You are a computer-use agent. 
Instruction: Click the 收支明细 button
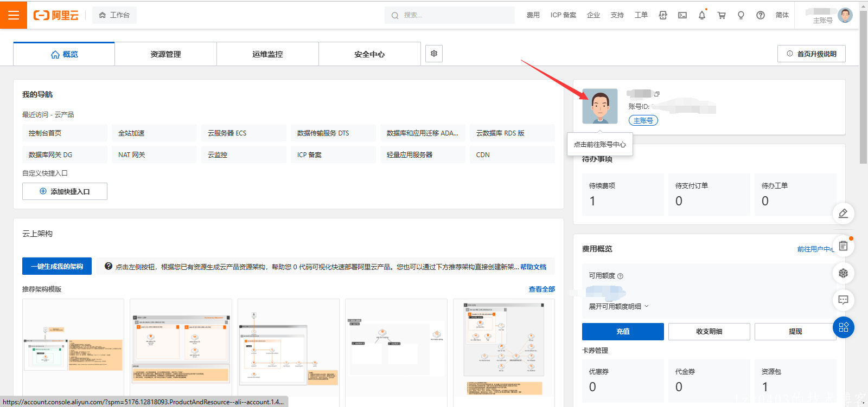click(709, 332)
